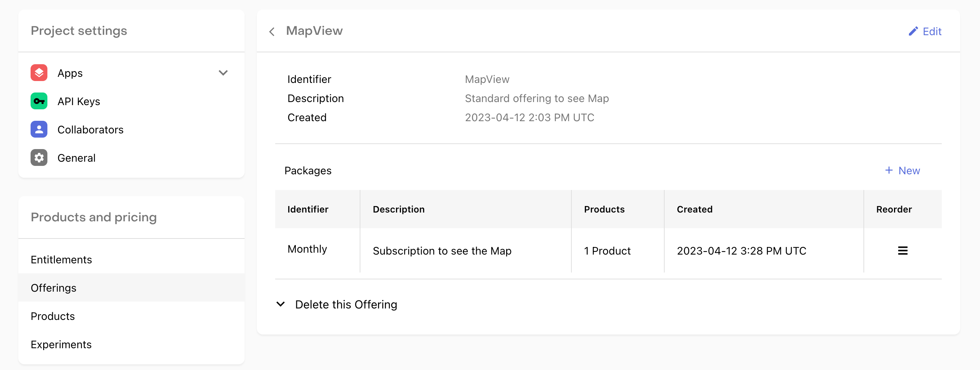
Task: Open General project settings
Action: (x=131, y=157)
